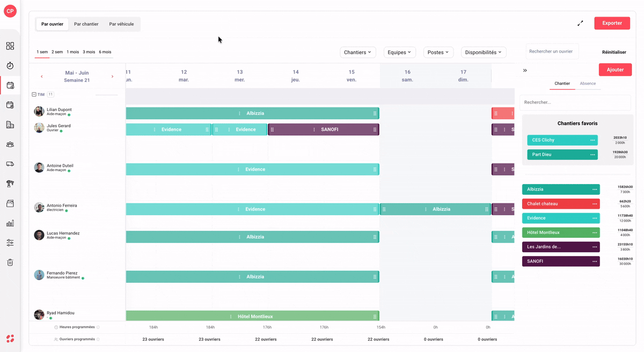644x352 pixels.
Task: Switch to Par ouvrier view
Action: [x=53, y=24]
